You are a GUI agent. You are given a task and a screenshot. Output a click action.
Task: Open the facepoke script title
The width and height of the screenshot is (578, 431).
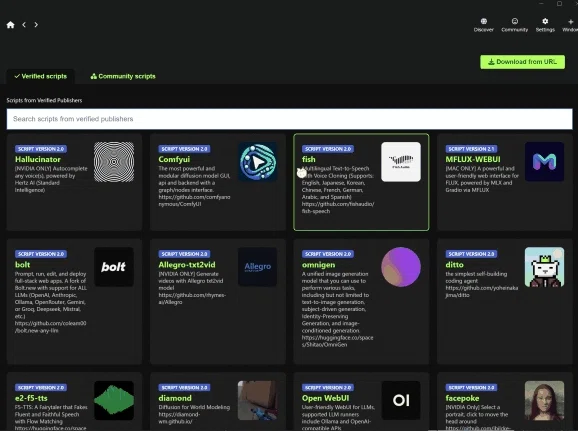point(462,398)
